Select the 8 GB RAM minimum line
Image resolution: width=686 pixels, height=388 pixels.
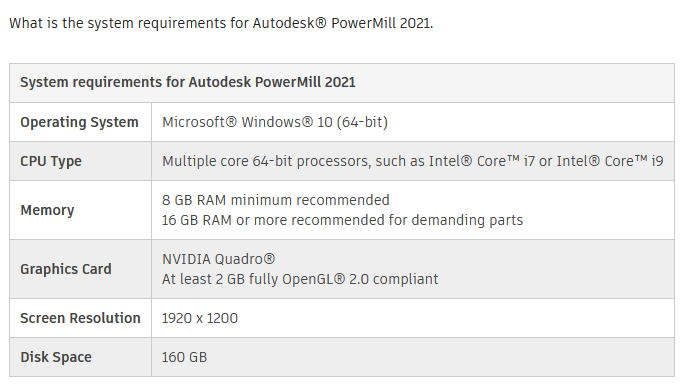[x=276, y=200]
